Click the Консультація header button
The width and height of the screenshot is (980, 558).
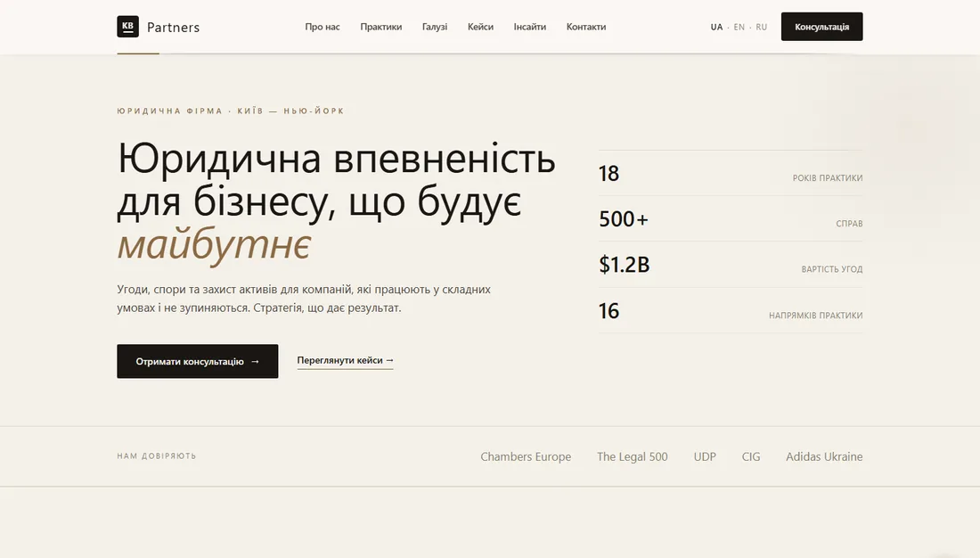[x=822, y=26]
